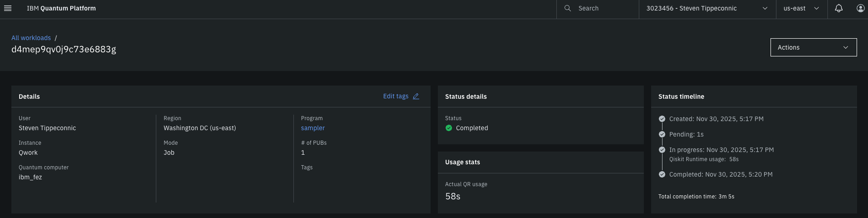Open the account switcher for Steven Tippeconnic
Viewport: 868px width, 218px height.
(707, 8)
